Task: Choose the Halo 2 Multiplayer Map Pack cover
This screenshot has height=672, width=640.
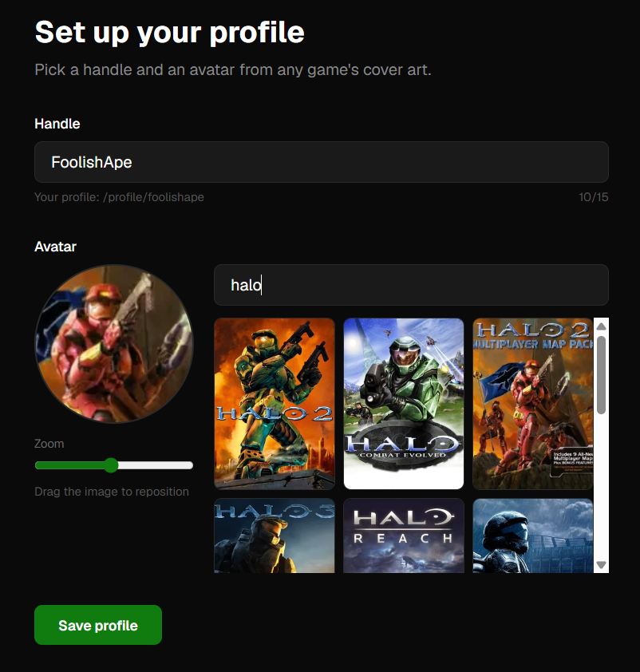Action: pyautogui.click(x=533, y=404)
